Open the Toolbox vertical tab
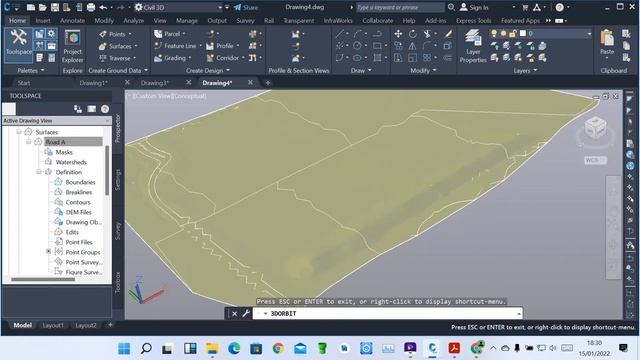Image resolution: width=640 pixels, height=360 pixels. (x=118, y=282)
